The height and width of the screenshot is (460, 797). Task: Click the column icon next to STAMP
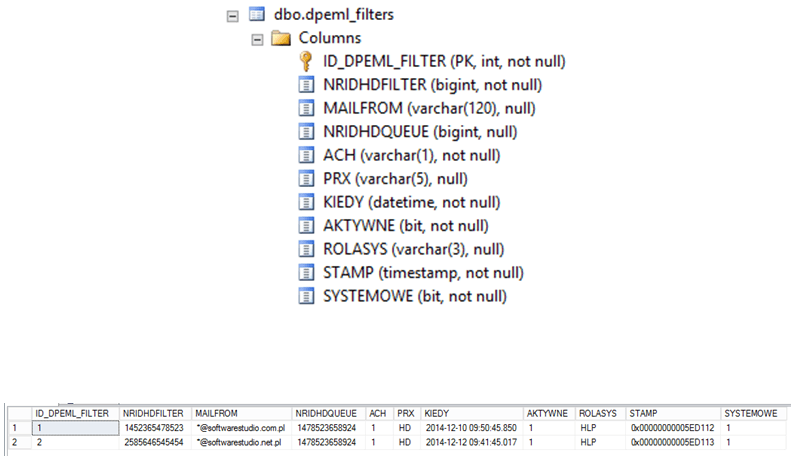(306, 272)
